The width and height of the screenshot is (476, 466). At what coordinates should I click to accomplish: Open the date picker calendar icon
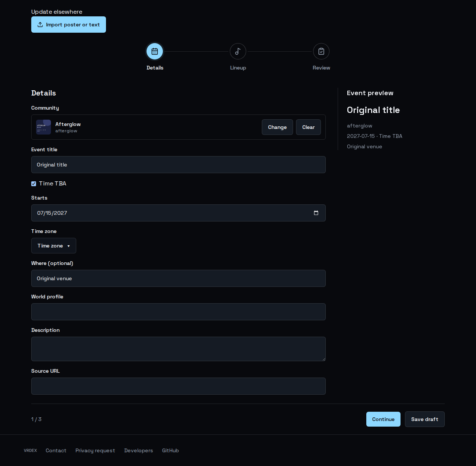(316, 213)
